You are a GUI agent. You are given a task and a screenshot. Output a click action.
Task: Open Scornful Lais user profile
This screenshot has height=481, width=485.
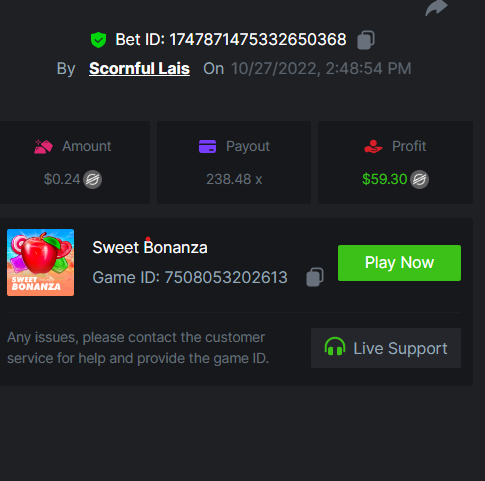click(139, 69)
